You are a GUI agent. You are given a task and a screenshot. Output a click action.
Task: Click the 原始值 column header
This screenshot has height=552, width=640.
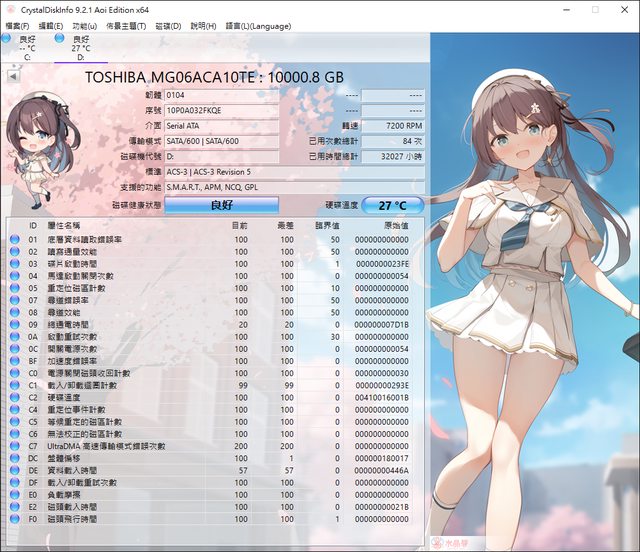coord(393,226)
